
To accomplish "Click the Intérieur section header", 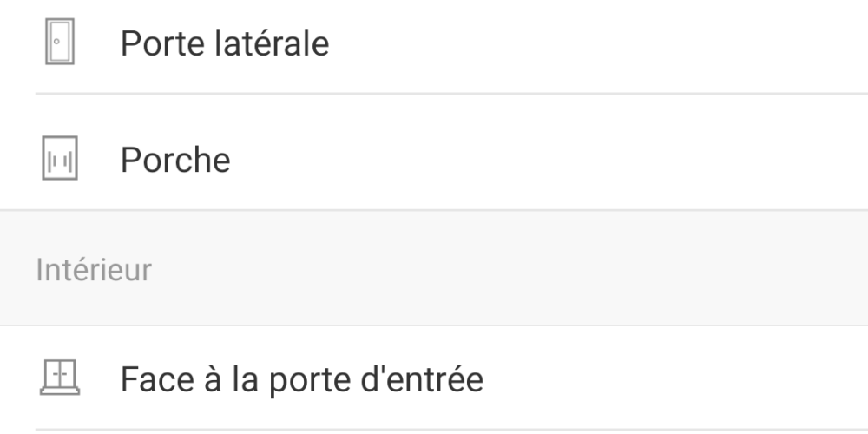I will [94, 270].
